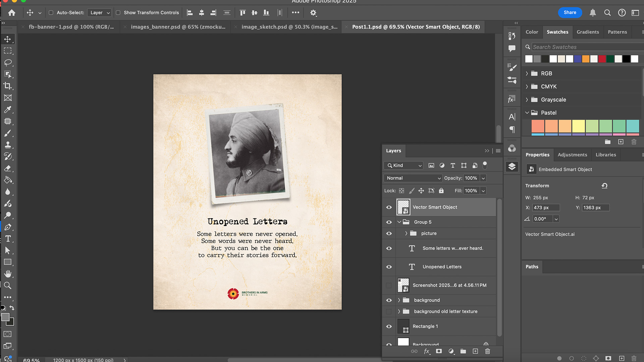Select the Crop tool
Image resolution: width=644 pixels, height=362 pixels.
8,86
